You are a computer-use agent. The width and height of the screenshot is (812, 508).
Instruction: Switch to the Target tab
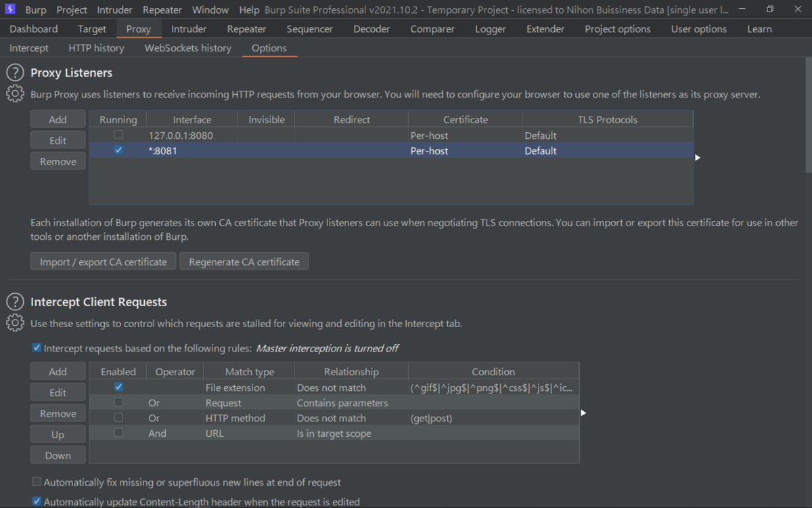click(x=92, y=29)
